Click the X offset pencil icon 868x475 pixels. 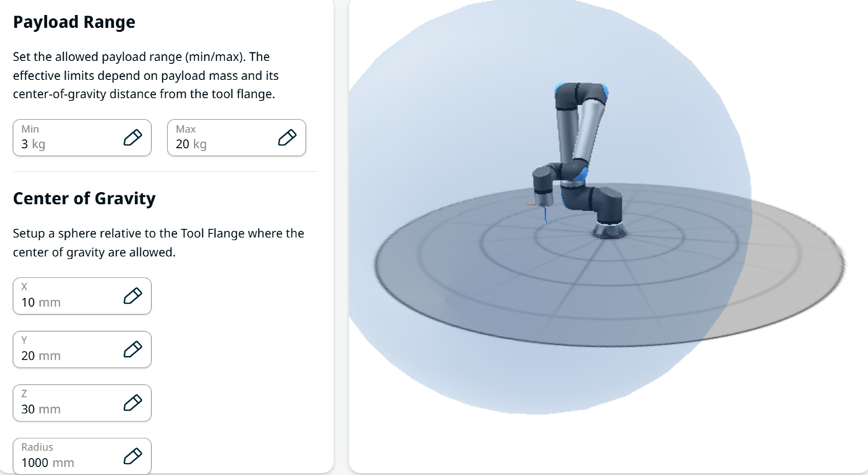132,296
